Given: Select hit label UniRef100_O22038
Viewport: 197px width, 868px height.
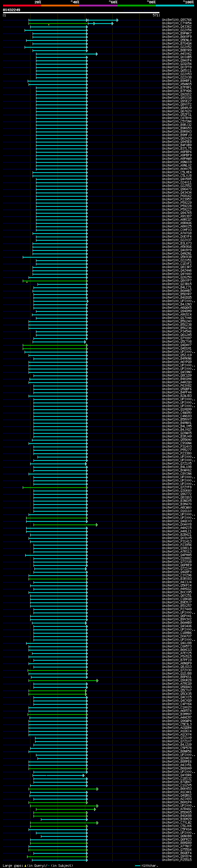Looking at the screenshot, I should [x=177, y=78].
